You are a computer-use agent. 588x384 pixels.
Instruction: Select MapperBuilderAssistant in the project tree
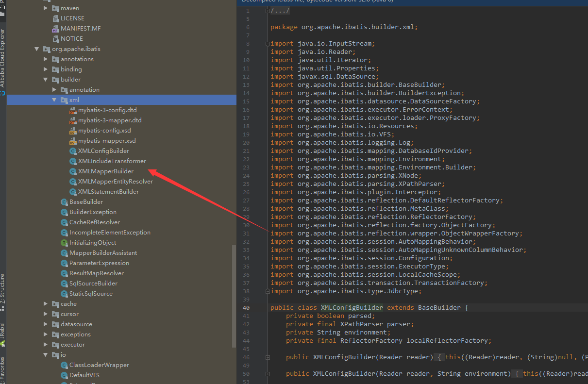click(103, 253)
